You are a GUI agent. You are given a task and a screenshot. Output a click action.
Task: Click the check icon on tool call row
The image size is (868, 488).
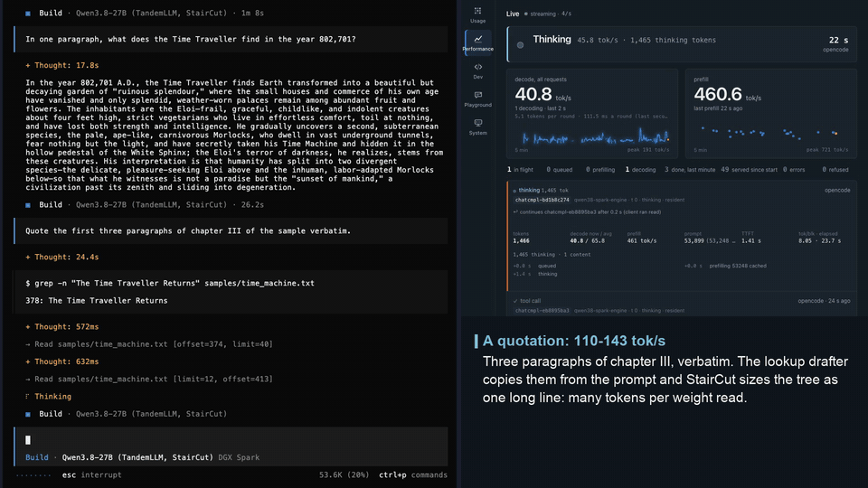[x=515, y=301]
